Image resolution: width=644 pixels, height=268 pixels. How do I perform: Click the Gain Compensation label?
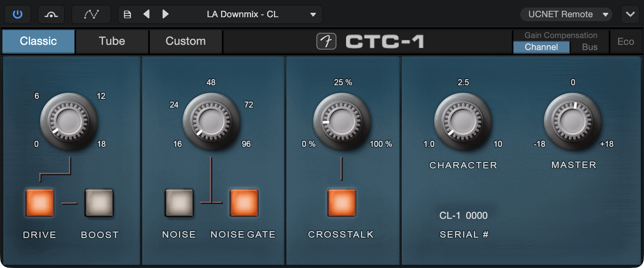click(x=561, y=35)
